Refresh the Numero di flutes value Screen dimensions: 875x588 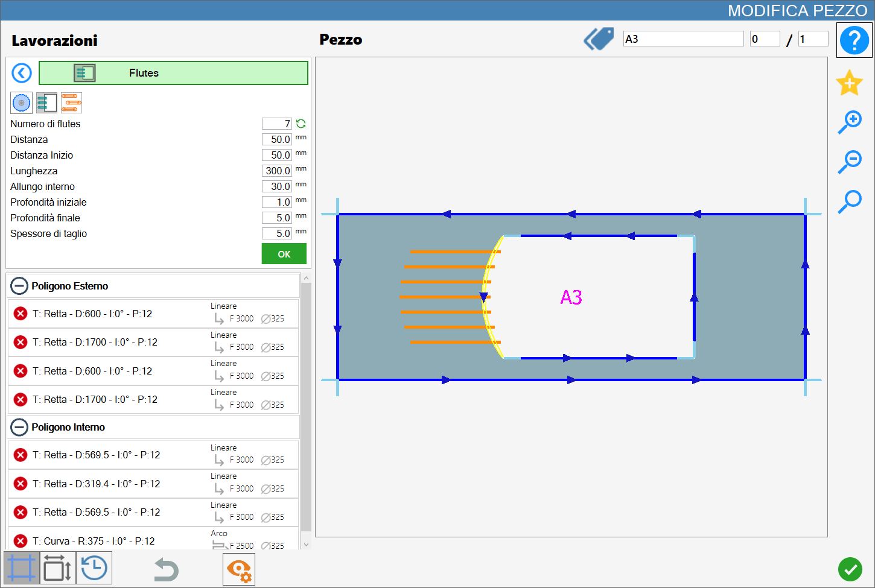[x=301, y=124]
